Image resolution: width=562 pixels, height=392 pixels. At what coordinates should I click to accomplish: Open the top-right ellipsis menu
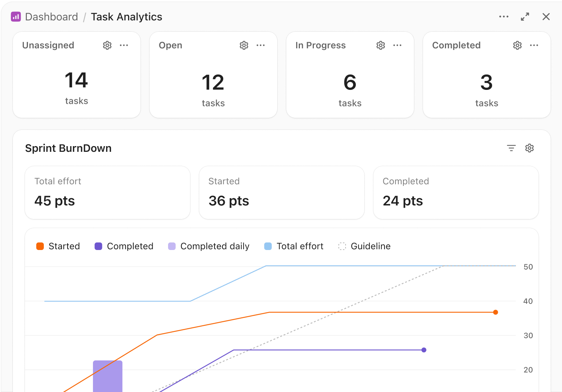click(x=504, y=17)
